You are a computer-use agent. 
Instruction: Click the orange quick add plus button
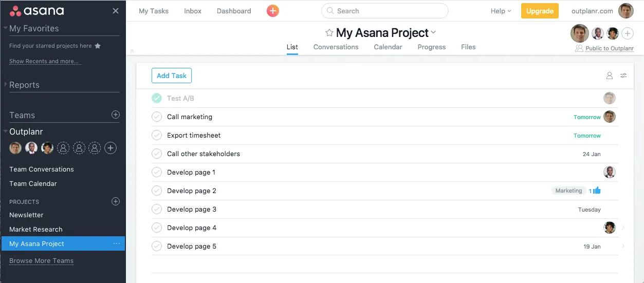pyautogui.click(x=273, y=11)
